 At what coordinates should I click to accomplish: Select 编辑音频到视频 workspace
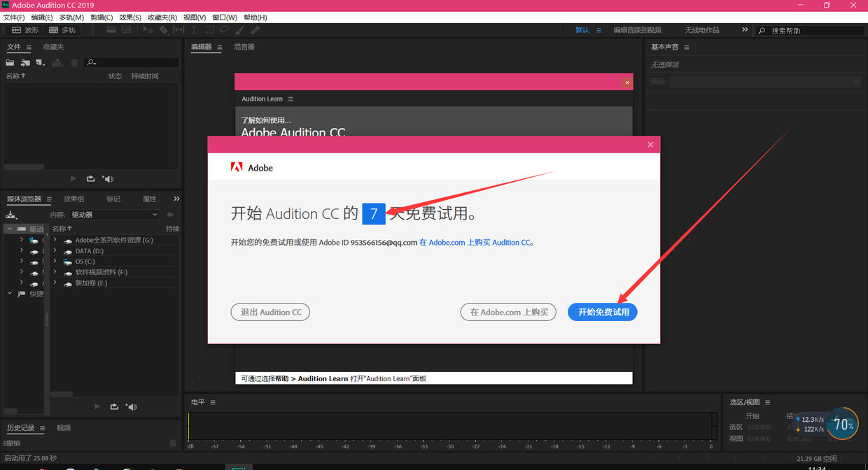click(x=637, y=30)
